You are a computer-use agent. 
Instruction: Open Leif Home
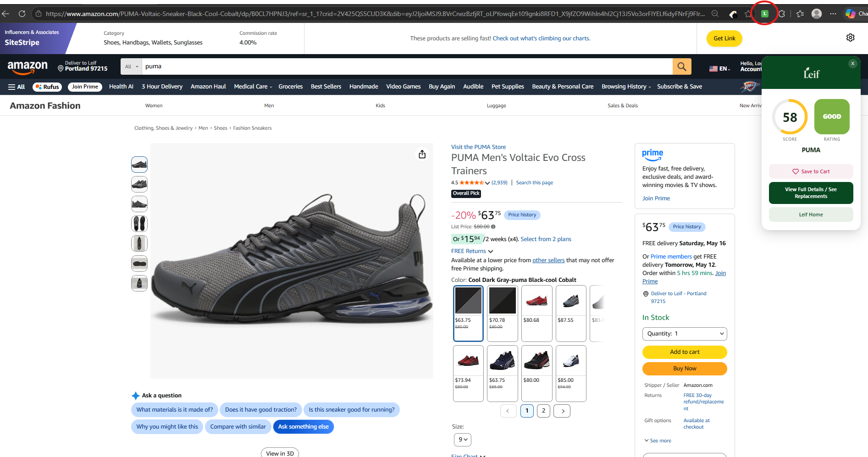(811, 215)
